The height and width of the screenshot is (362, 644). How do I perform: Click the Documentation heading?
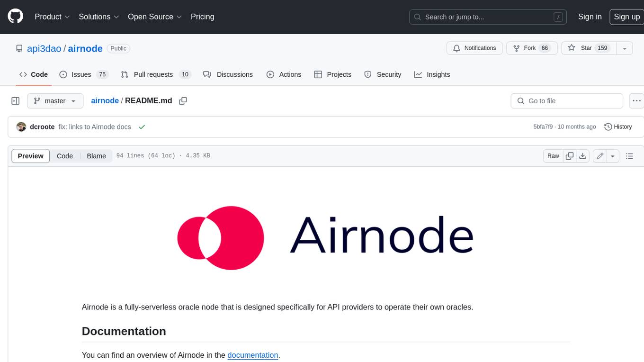click(124, 331)
